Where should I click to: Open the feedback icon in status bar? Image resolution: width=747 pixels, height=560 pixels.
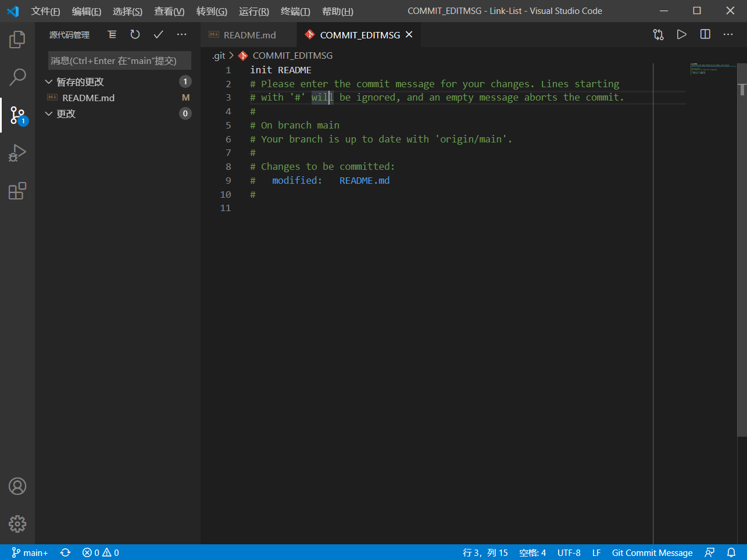[709, 552]
